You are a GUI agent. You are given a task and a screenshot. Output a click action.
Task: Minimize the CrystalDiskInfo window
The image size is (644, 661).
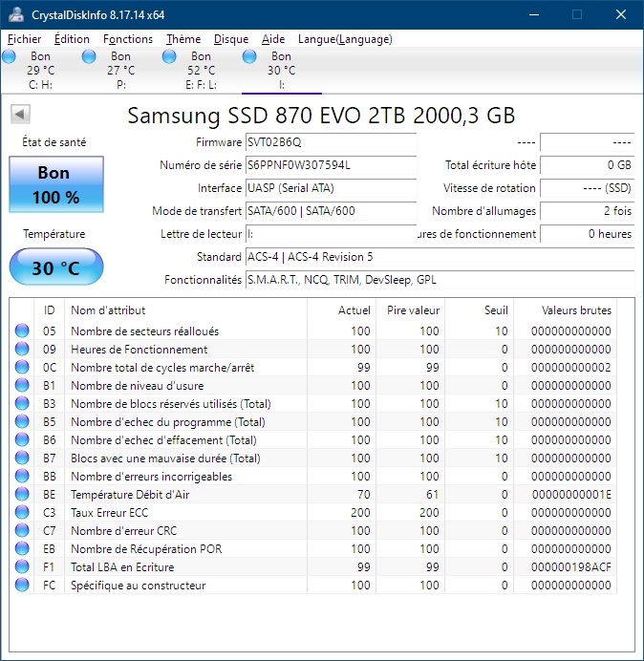(534, 14)
